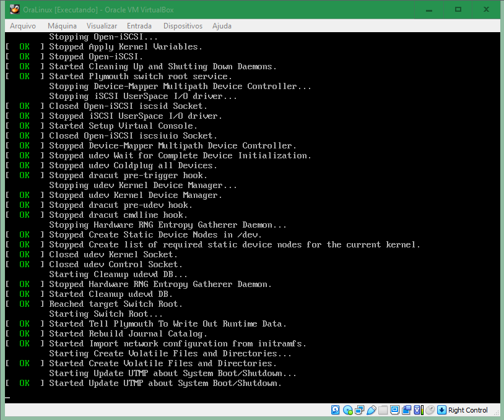
Task: Click the mouse integration status icon
Action: point(430,409)
